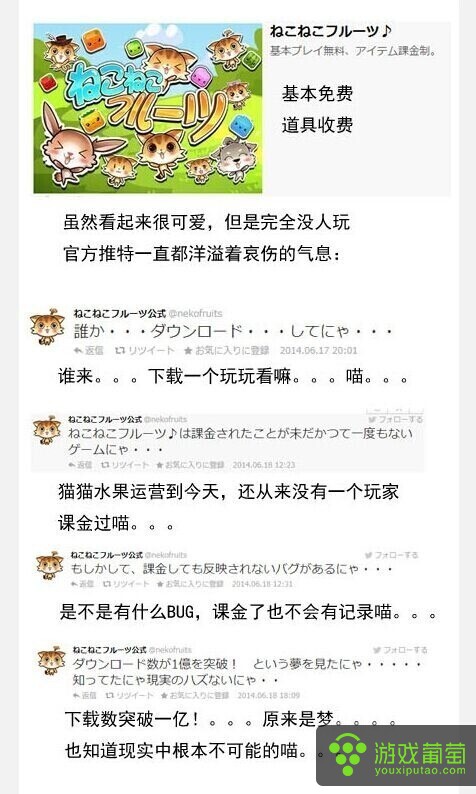Open the 2014.06.18 12:31 timestamp link
The height and width of the screenshot is (794, 476).
click(262, 583)
